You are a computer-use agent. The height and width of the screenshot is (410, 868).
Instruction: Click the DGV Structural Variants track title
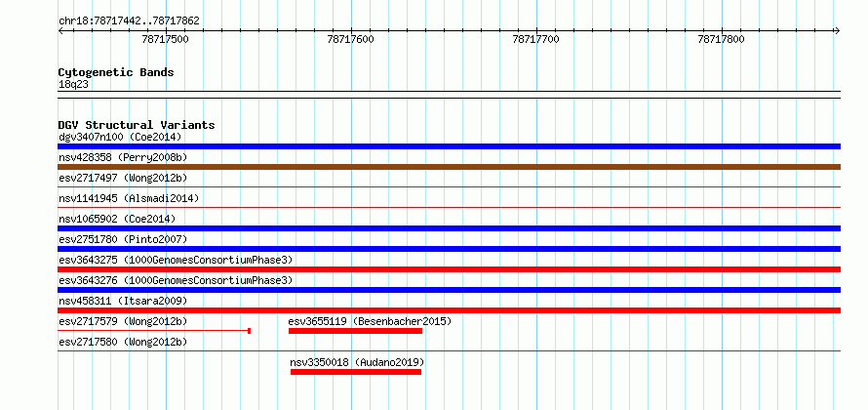coord(137,125)
